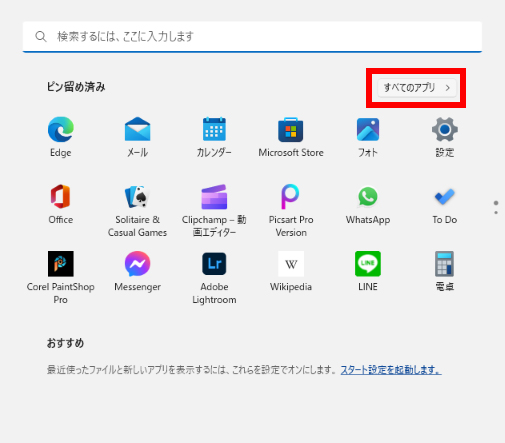Open the メール mail app
505x443 pixels.
click(x=137, y=137)
